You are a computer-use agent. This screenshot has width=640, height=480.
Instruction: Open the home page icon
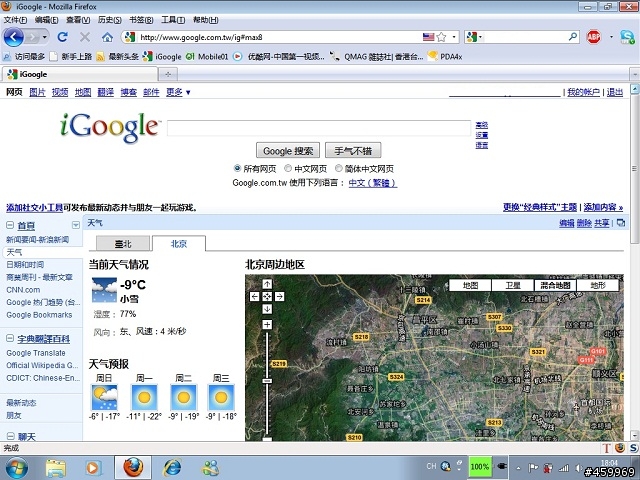point(107,38)
